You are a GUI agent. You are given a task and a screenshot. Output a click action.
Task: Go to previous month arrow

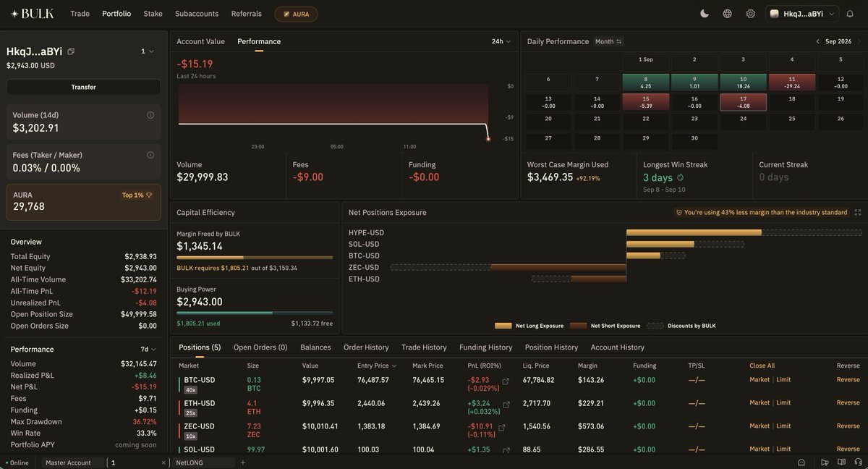[x=817, y=42]
